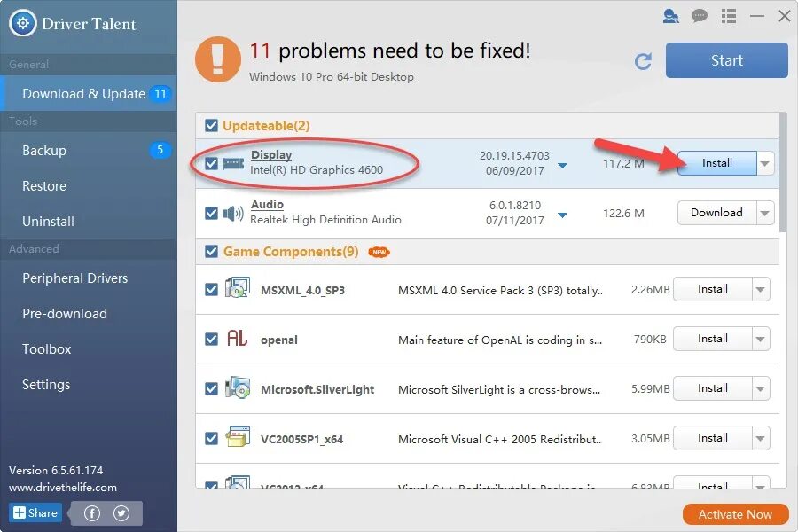Screen dimensions: 798x532
Task: Install Microsoft.SilverLight component
Action: click(x=713, y=388)
